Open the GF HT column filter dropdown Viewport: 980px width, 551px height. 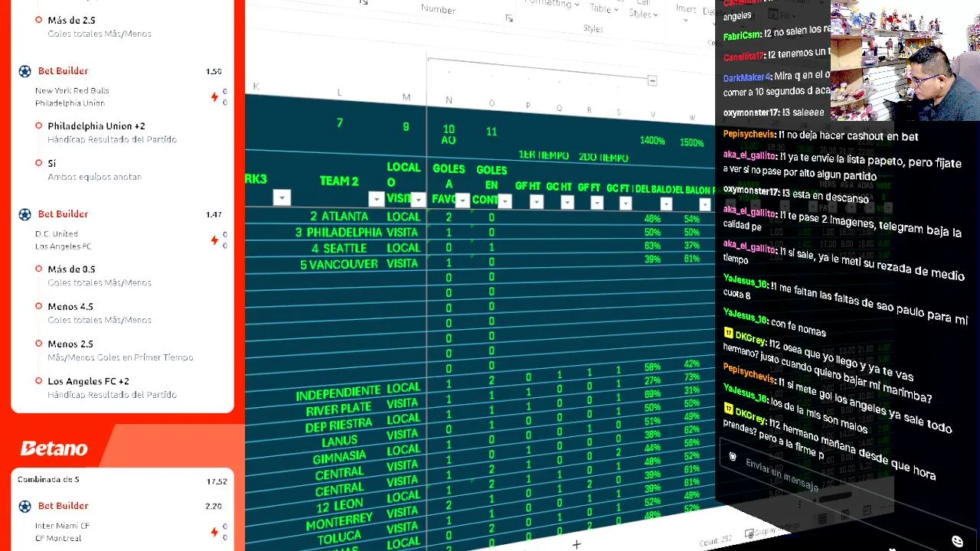536,202
